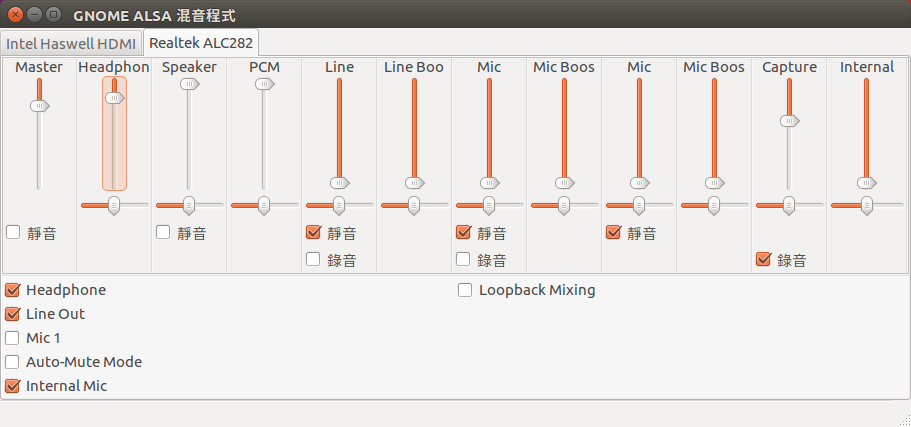Click the GNOME ALSA 混音程式 window title

coord(155,16)
